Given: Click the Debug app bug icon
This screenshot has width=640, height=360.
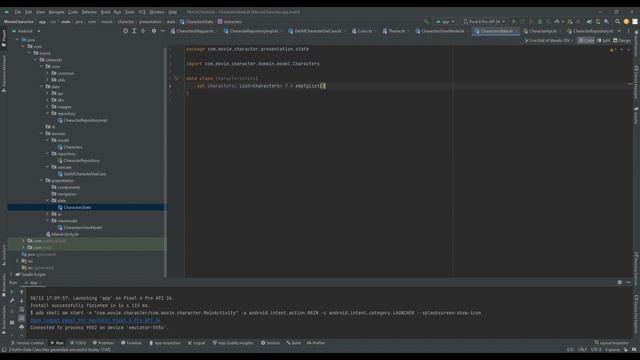Looking at the screenshot, I should (x=540, y=22).
